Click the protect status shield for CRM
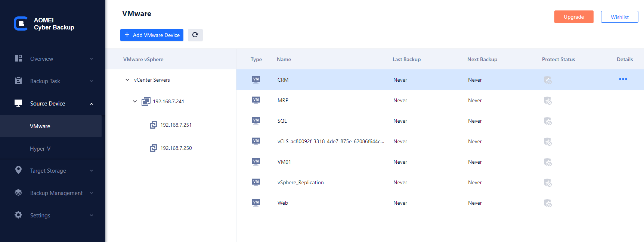 pyautogui.click(x=548, y=80)
